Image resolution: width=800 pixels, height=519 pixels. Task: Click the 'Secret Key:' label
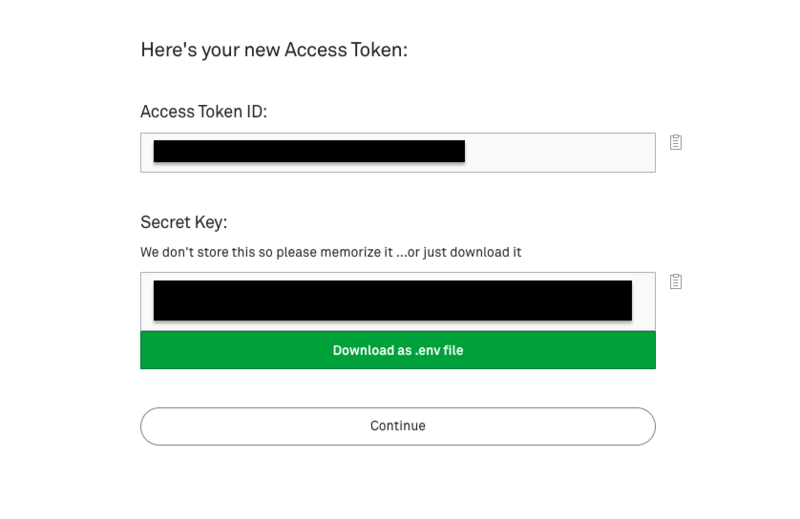click(184, 222)
